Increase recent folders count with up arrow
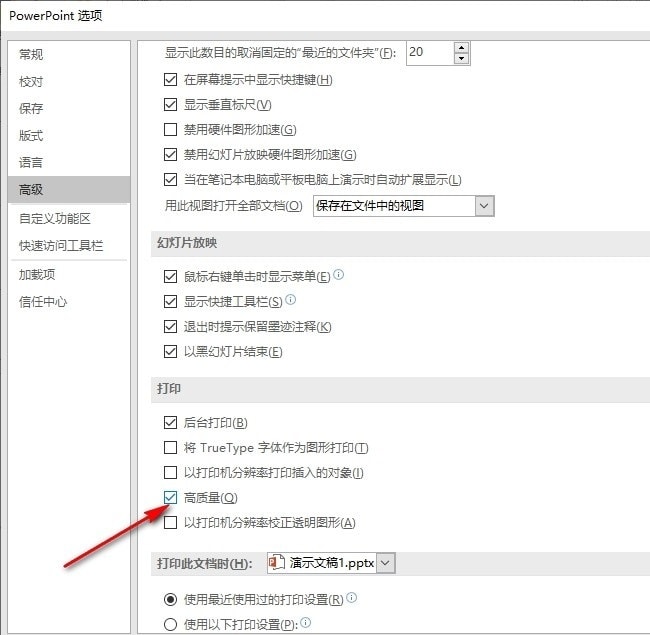The width and height of the screenshot is (650, 635). click(460, 47)
